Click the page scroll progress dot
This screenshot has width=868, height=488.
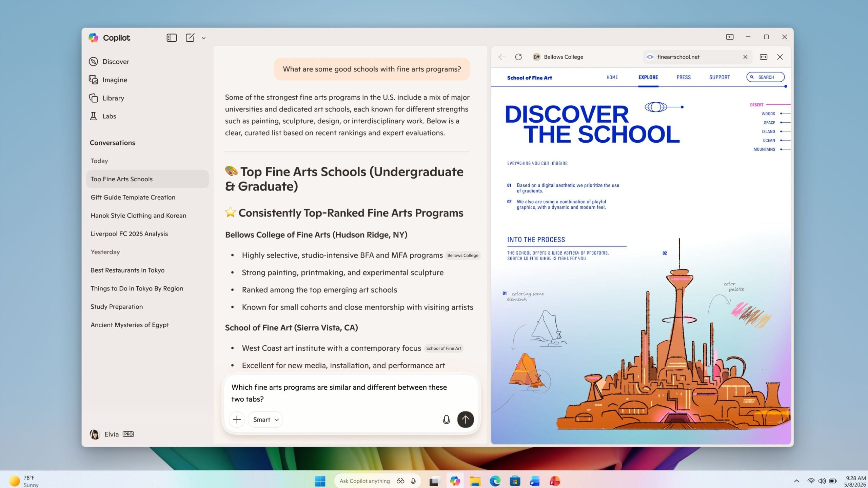[785, 86]
